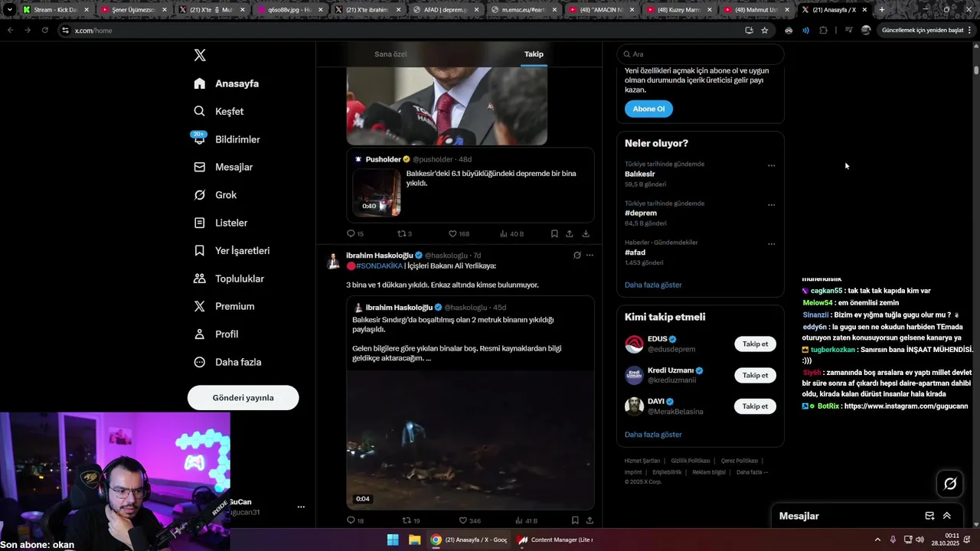Click the Abone Ol button

[648, 109]
